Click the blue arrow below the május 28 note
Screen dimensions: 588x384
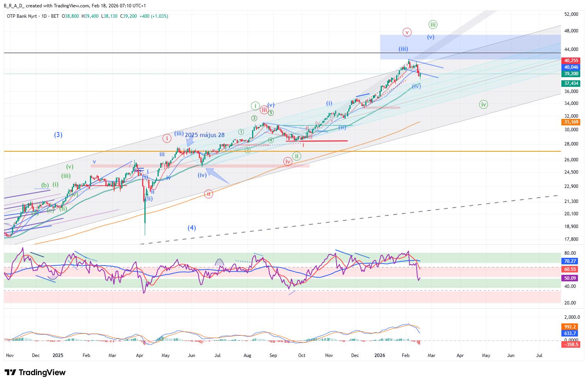pos(189,142)
